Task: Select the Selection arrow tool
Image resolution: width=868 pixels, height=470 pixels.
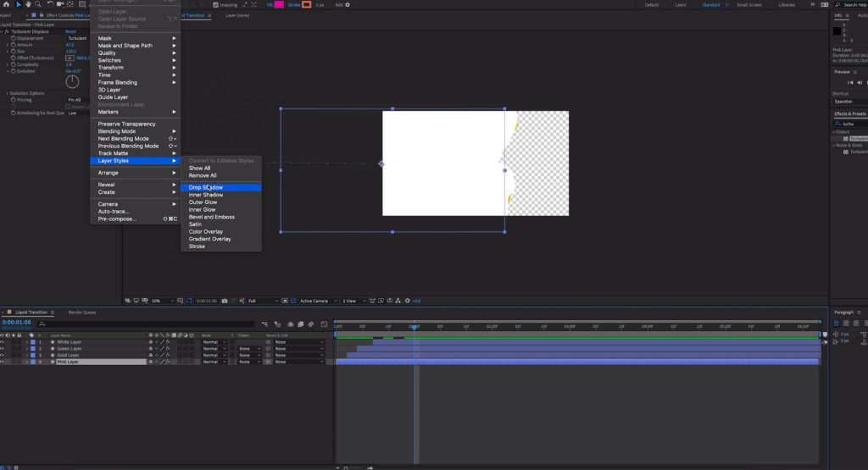Action: 19,4
